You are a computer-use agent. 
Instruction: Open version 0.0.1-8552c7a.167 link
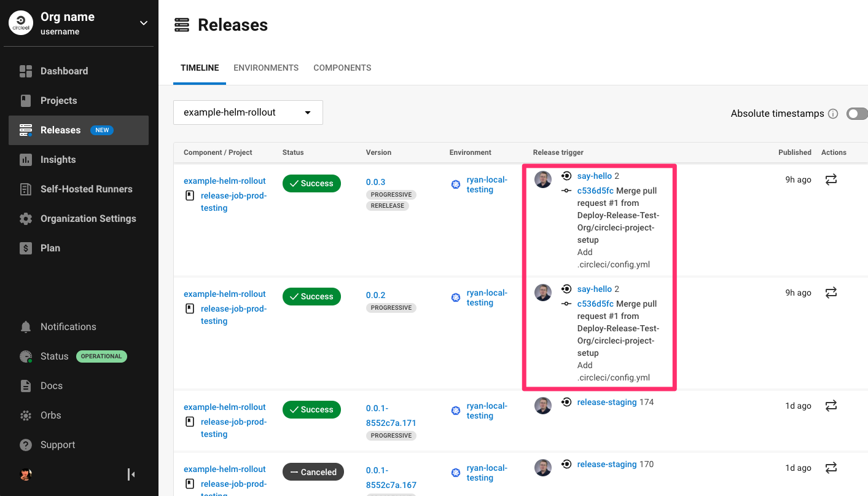click(391, 478)
